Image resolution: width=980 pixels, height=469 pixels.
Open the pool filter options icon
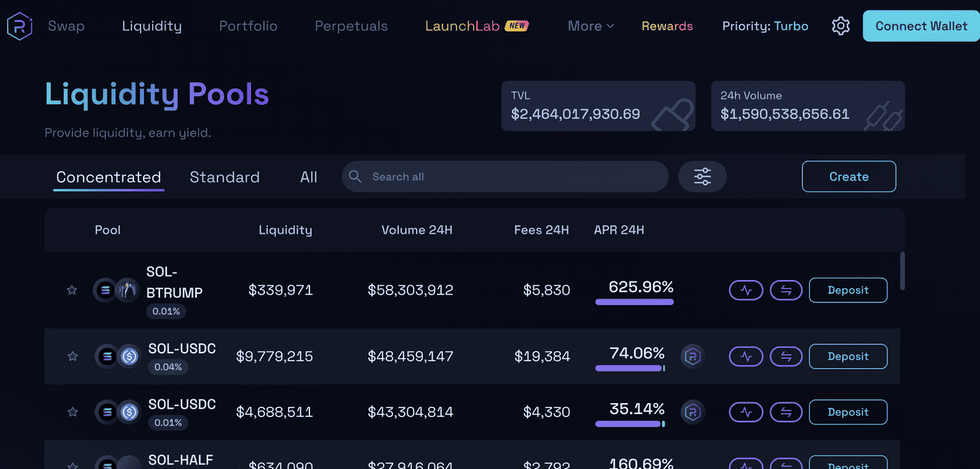click(702, 177)
